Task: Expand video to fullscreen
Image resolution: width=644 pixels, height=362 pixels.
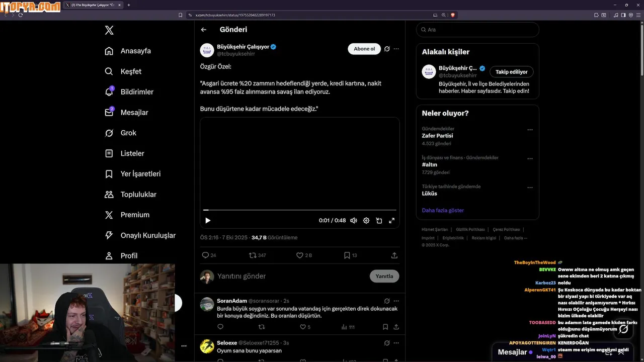Action: 392,220
